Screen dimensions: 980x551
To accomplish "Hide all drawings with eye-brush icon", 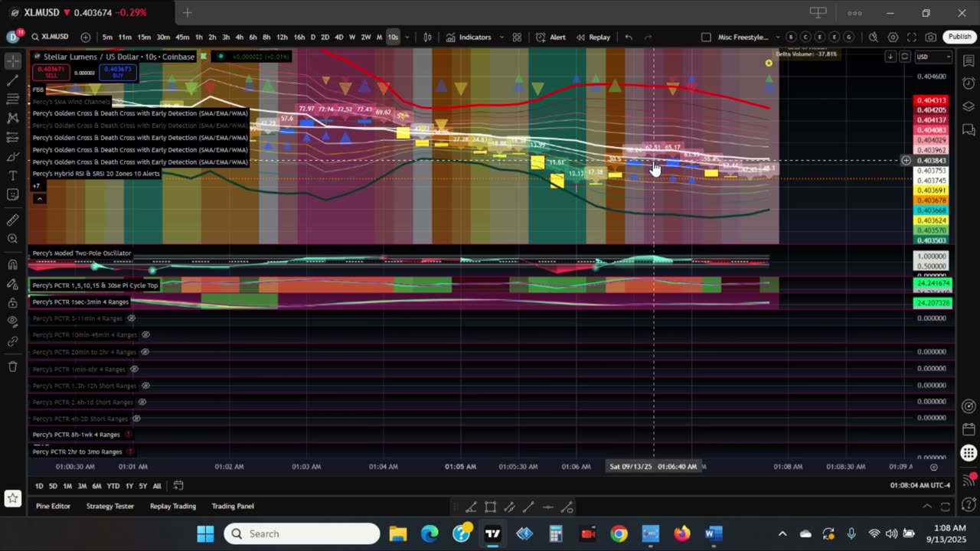I will click(12, 322).
